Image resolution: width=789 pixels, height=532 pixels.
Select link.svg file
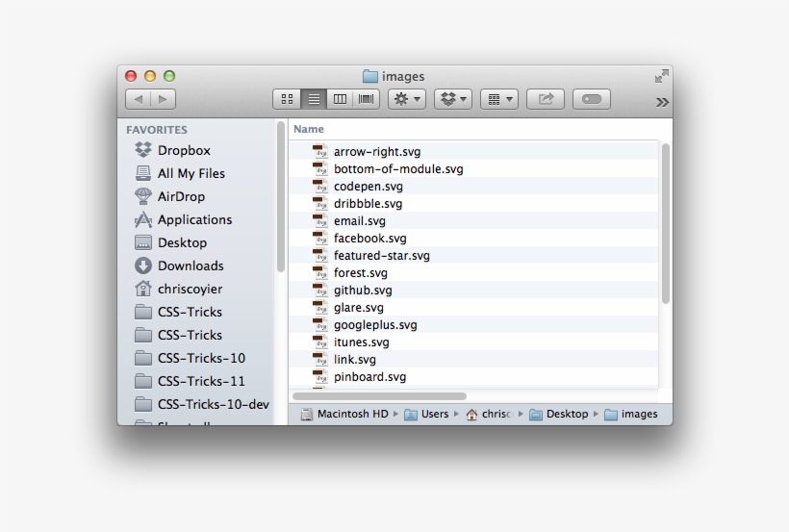coord(473,360)
